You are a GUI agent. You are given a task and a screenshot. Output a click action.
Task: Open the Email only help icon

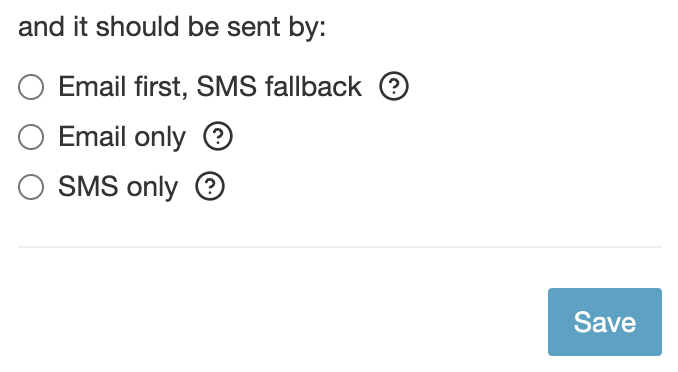tap(218, 136)
